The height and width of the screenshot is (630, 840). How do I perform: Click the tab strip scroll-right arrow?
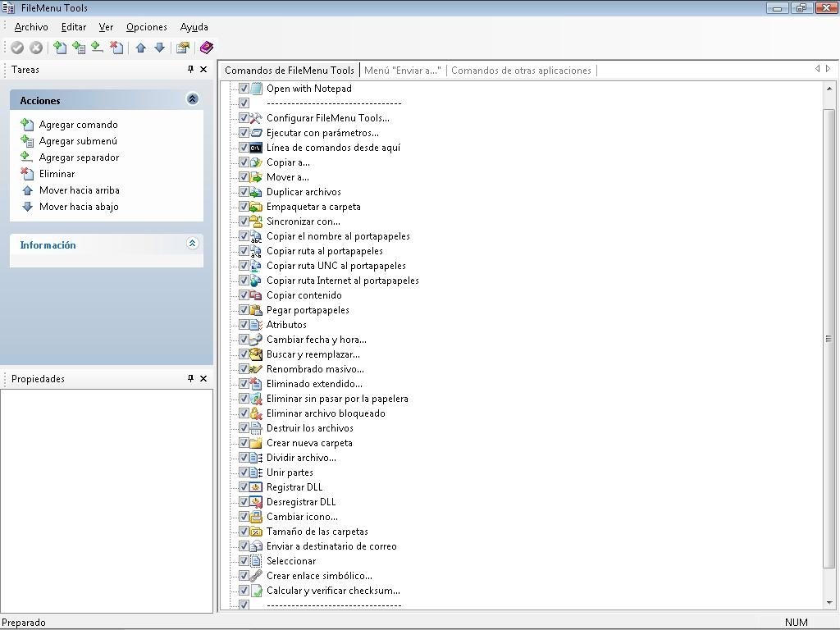click(x=829, y=69)
